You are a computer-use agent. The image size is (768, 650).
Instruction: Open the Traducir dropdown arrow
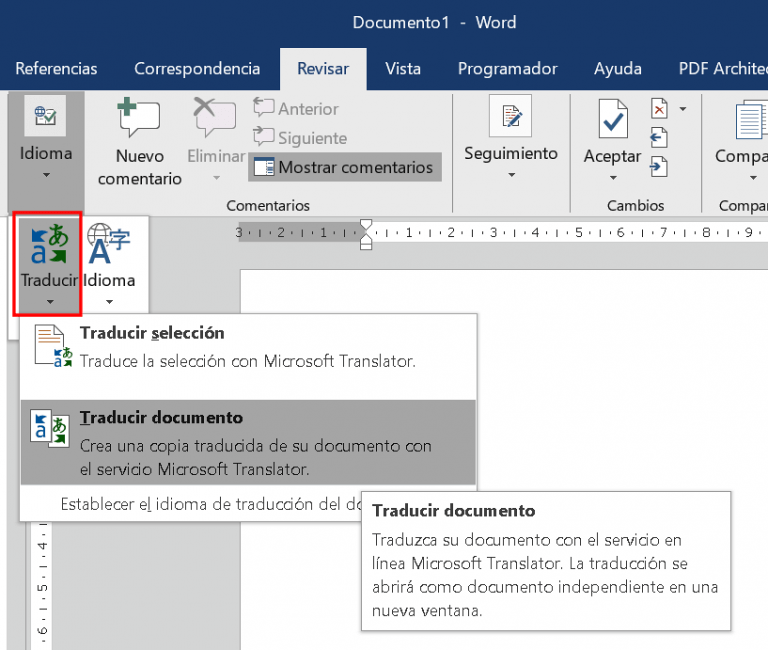pyautogui.click(x=50, y=302)
